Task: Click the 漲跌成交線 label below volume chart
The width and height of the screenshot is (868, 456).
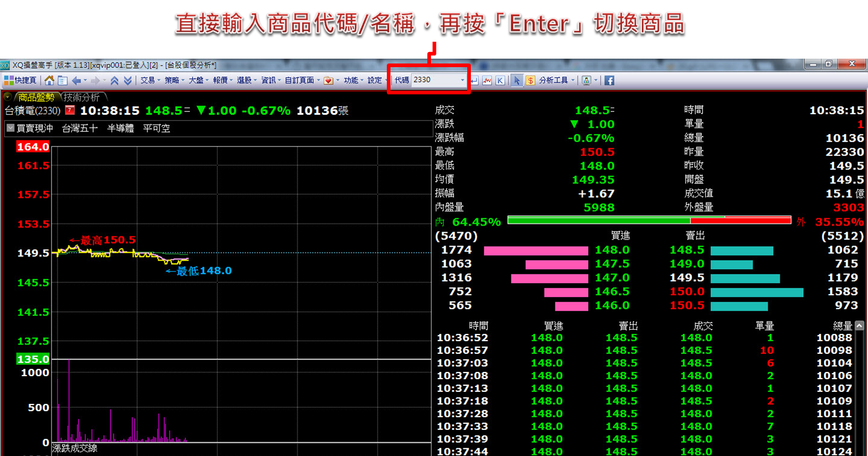Action: click(74, 449)
